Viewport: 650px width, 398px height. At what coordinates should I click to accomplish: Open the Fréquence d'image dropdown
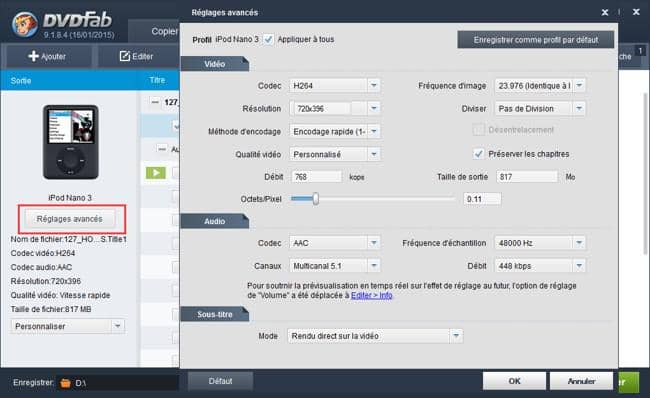(x=540, y=85)
